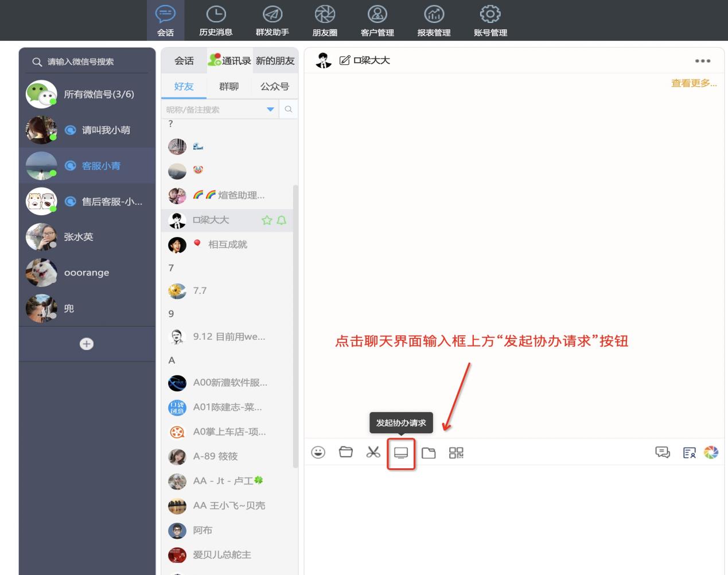The image size is (728, 575).
Task: Open contact 口梁大大 in friend list
Action: pos(228,220)
